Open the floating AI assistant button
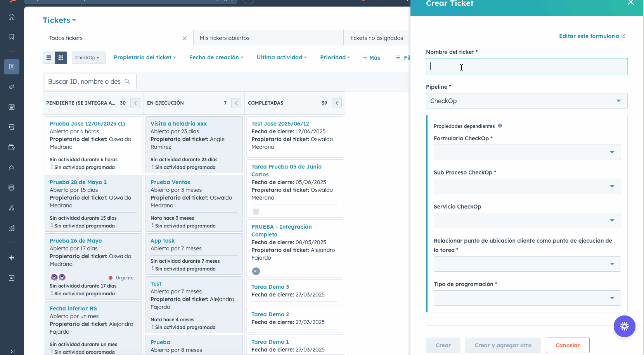This screenshot has height=355, width=644. click(625, 326)
